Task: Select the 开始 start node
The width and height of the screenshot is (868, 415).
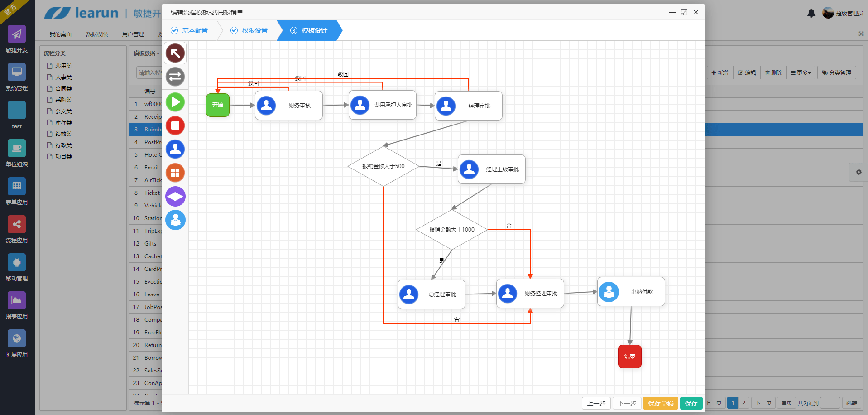Action: coord(218,105)
